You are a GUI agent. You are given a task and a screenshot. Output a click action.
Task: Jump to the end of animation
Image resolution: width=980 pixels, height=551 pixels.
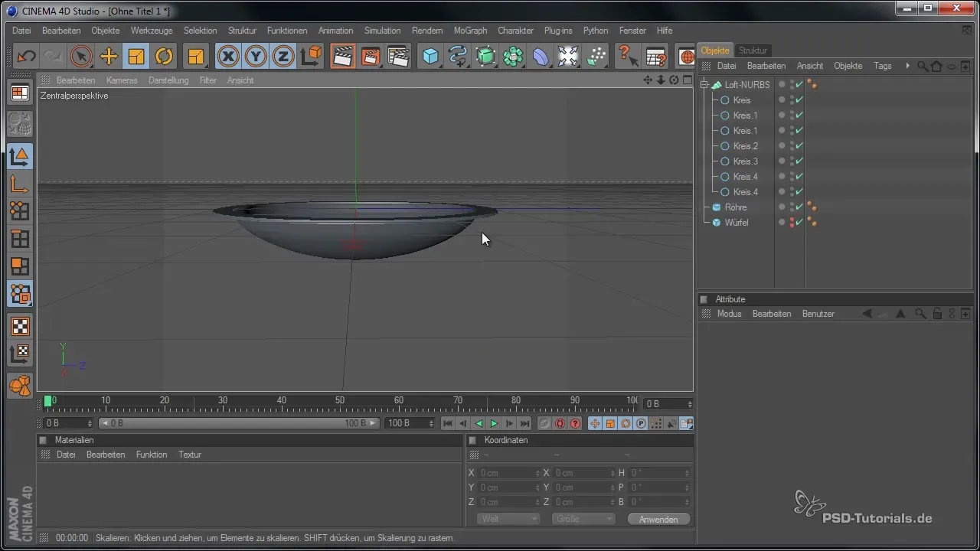point(524,423)
